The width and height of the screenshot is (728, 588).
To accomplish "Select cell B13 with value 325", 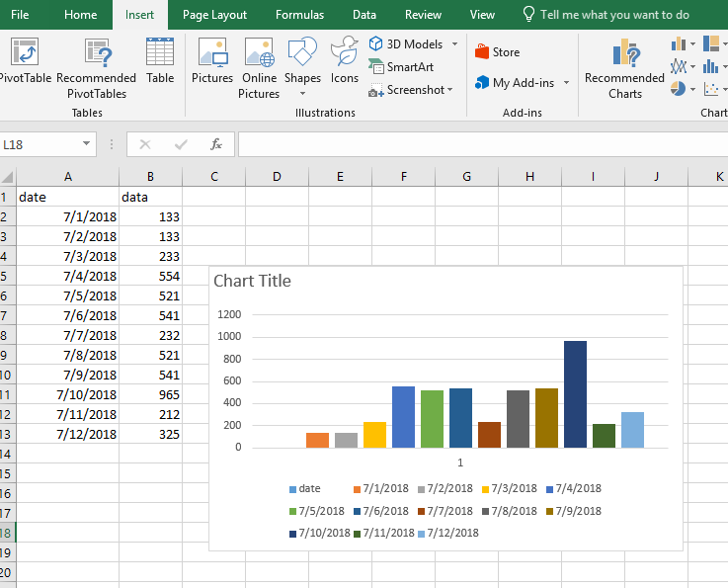I will click(150, 434).
